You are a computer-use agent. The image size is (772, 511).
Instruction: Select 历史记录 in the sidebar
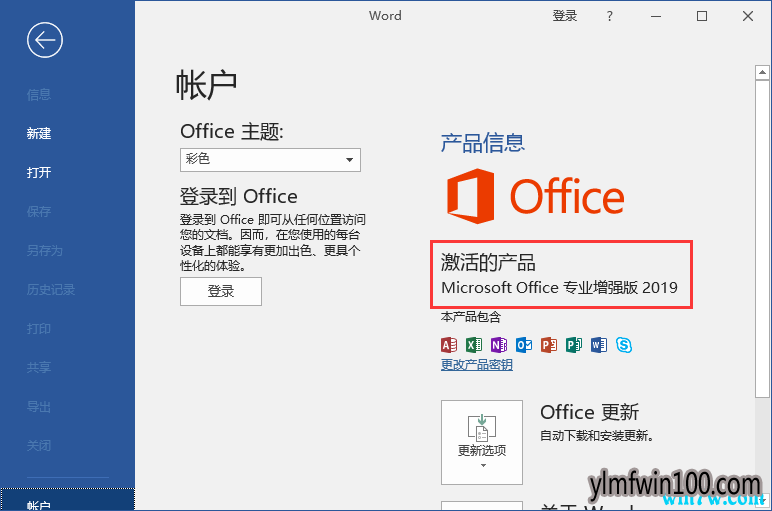(x=51, y=289)
